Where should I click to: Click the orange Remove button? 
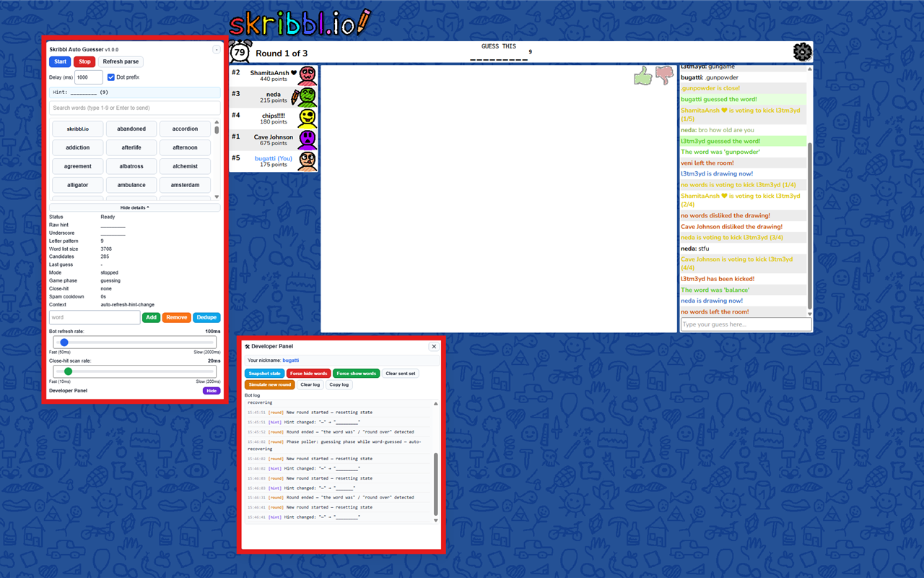[176, 317]
